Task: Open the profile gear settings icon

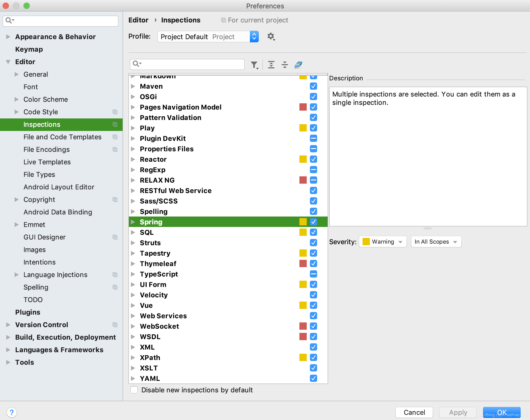Action: pyautogui.click(x=271, y=37)
